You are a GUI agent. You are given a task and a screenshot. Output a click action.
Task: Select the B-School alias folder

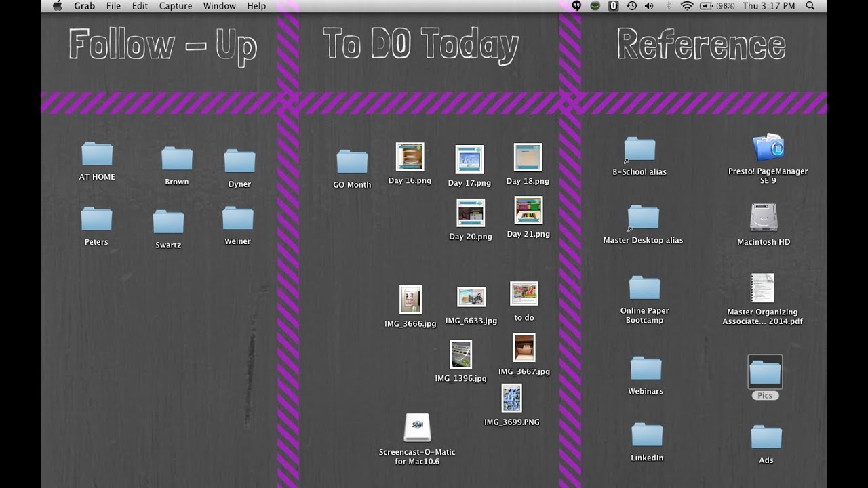coord(639,150)
